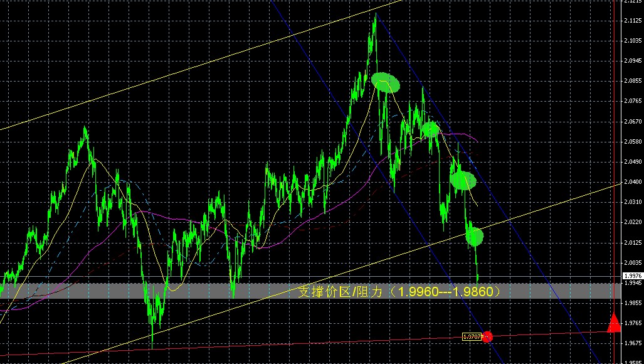This screenshot has width=644, height=364.
Task: Select the red circle marker near 1.9707
Action: pos(487,337)
